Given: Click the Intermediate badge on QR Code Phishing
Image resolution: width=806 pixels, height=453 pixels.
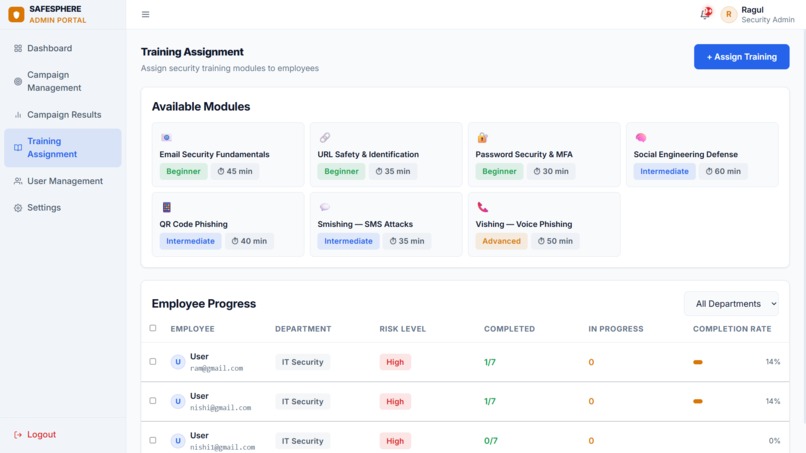Looking at the screenshot, I should (x=190, y=241).
